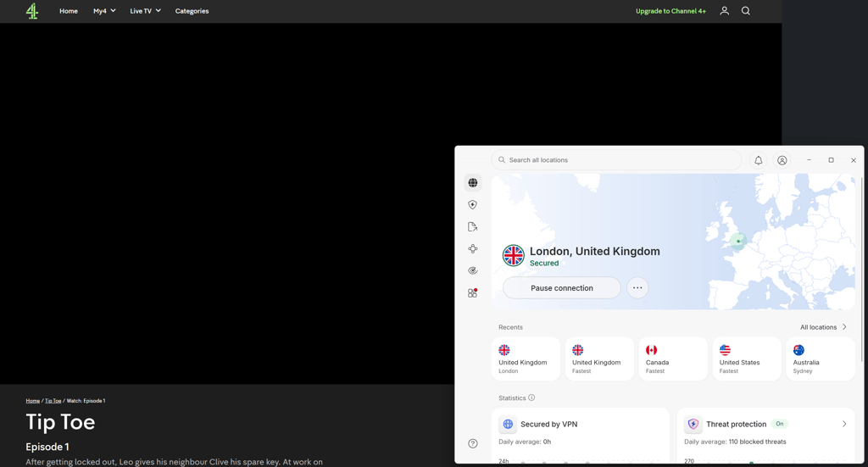This screenshot has width=868, height=467.
Task: Select the globe VPN icon in sidebar
Action: coord(473,182)
